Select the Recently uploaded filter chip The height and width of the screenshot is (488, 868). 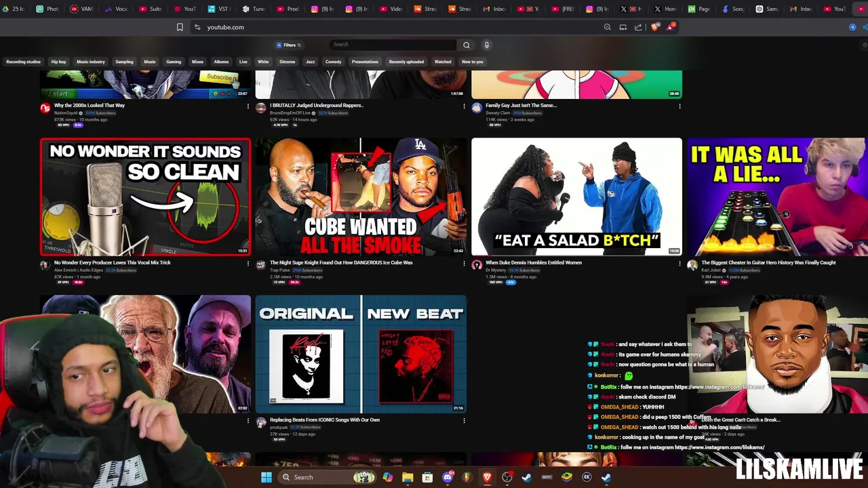[x=406, y=62]
